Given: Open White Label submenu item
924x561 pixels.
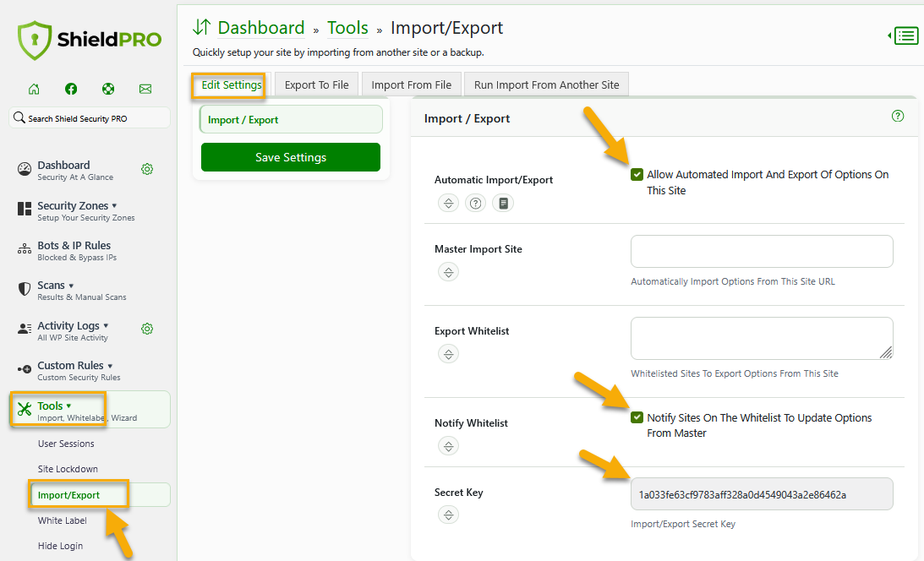Looking at the screenshot, I should pos(62,520).
